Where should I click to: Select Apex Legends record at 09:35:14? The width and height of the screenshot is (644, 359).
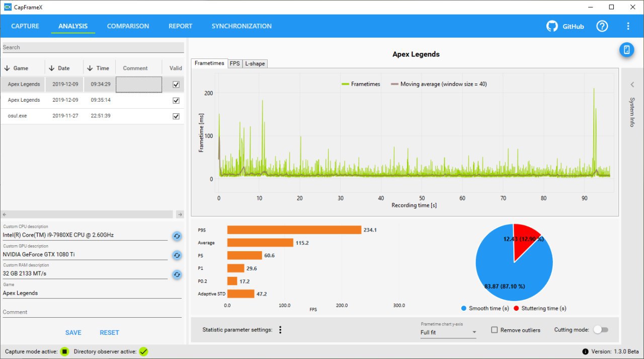coord(92,100)
